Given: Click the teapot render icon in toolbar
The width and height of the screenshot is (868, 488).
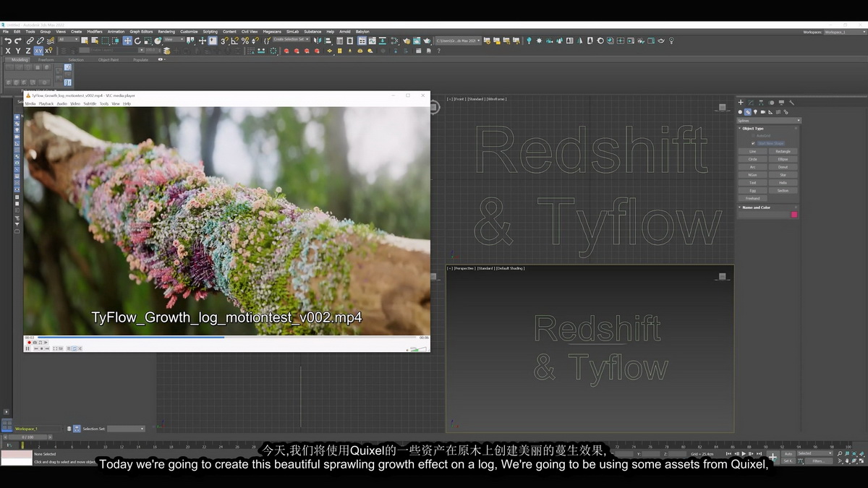Looking at the screenshot, I should pyautogui.click(x=427, y=40).
